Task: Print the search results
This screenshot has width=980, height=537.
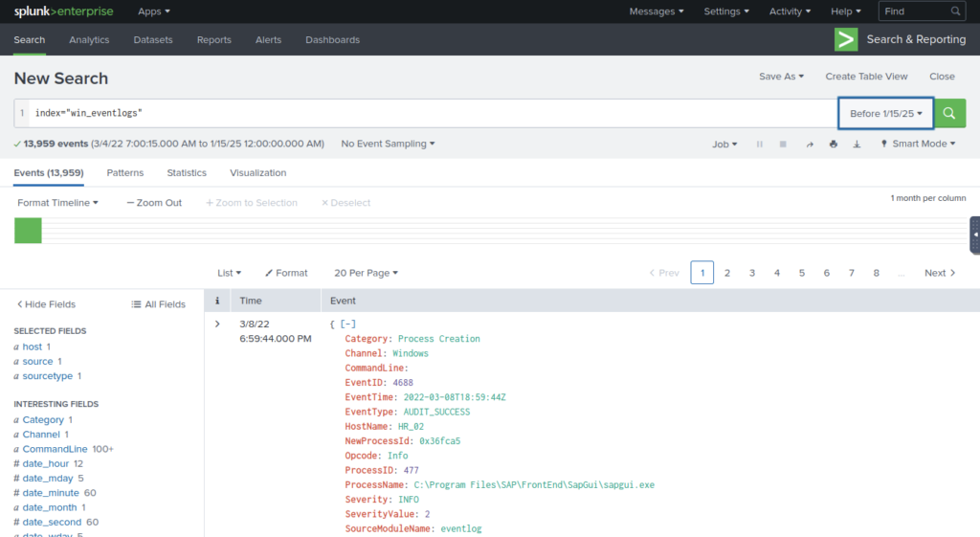Action: point(834,144)
